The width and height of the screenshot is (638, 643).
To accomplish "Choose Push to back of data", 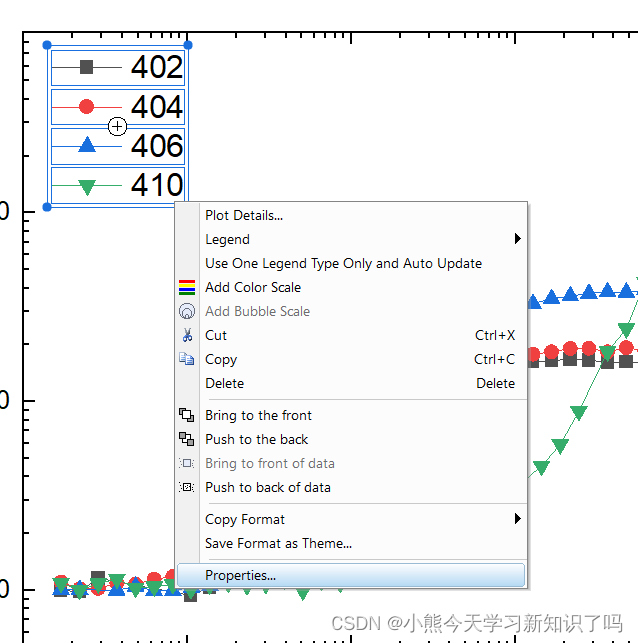I will click(x=351, y=487).
